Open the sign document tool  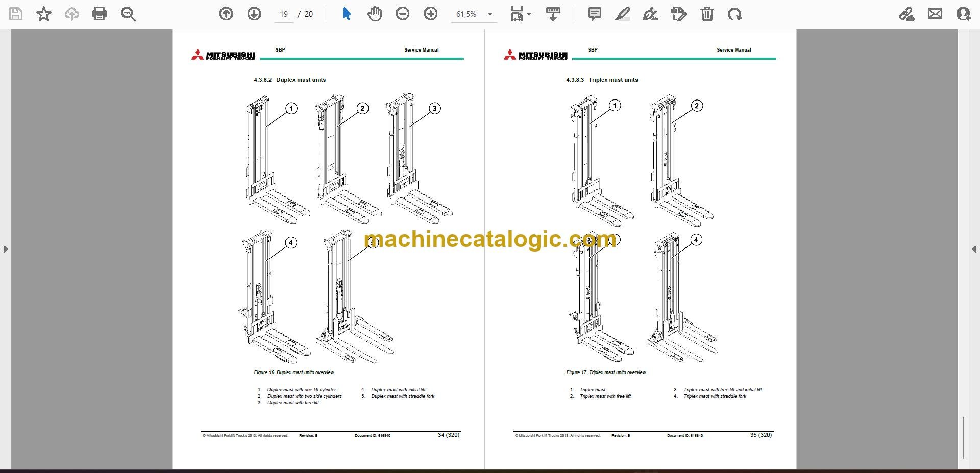pos(650,14)
